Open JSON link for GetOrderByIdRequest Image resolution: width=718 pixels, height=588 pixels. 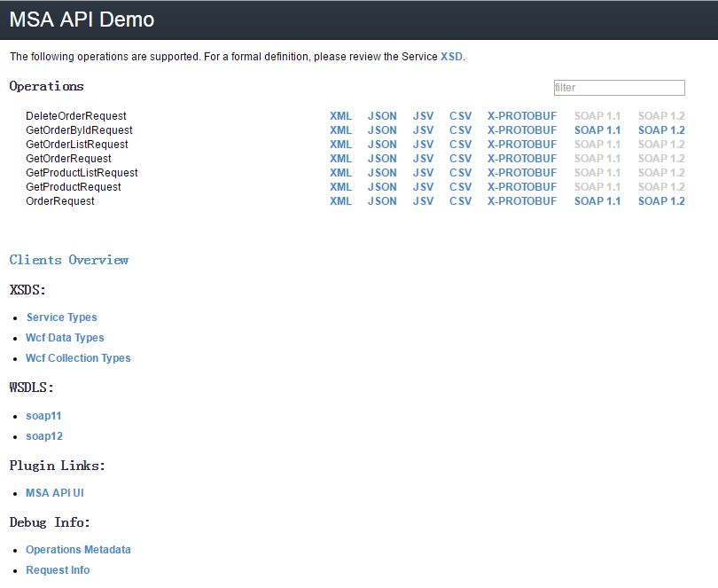pos(382,130)
